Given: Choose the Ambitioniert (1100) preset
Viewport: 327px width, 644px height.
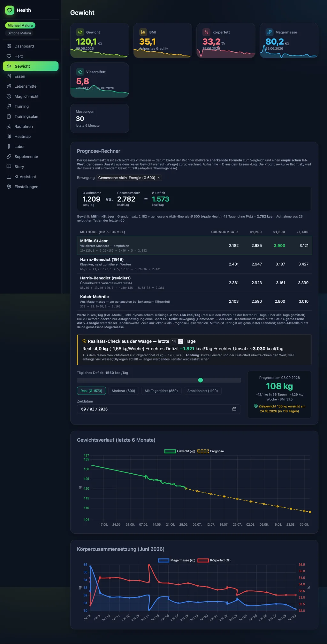Looking at the screenshot, I should pos(202,391).
